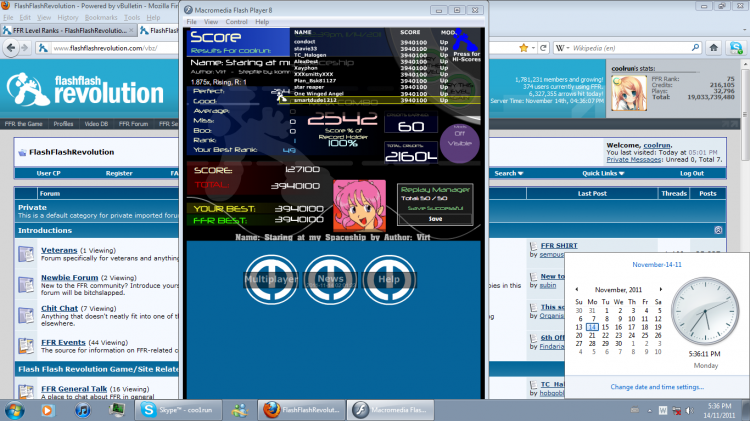Open the Private Messages link
The height and width of the screenshot is (421, 750).
point(633,159)
